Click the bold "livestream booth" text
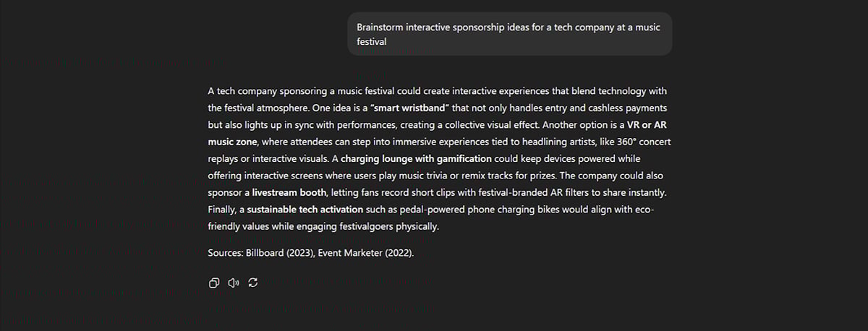Viewport: 868px width, 331px height. tap(289, 192)
